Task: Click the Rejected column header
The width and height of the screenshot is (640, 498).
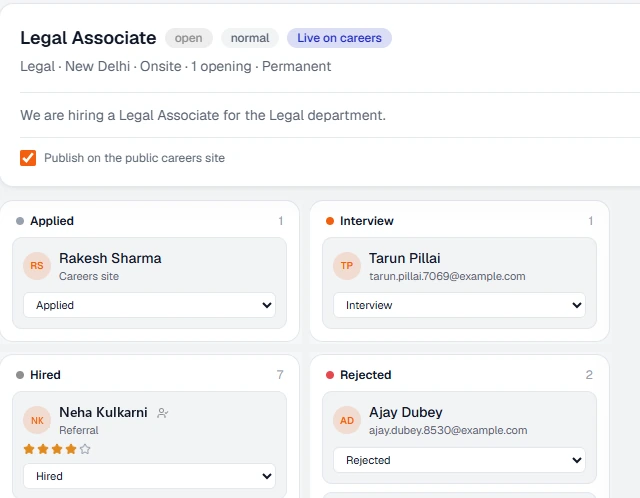Action: pyautogui.click(x=366, y=375)
